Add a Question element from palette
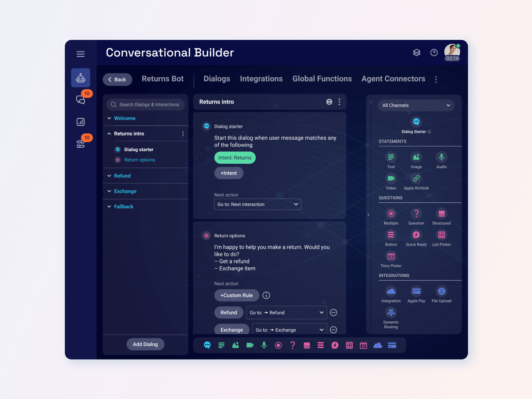This screenshot has height=399, width=532. 416,214
